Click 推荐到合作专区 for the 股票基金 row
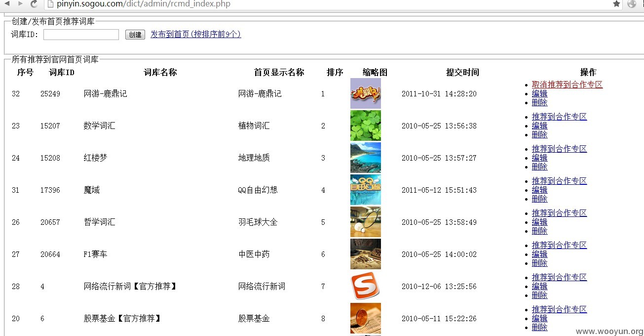Viewport: 644px width, 336px height. pyautogui.click(x=560, y=309)
